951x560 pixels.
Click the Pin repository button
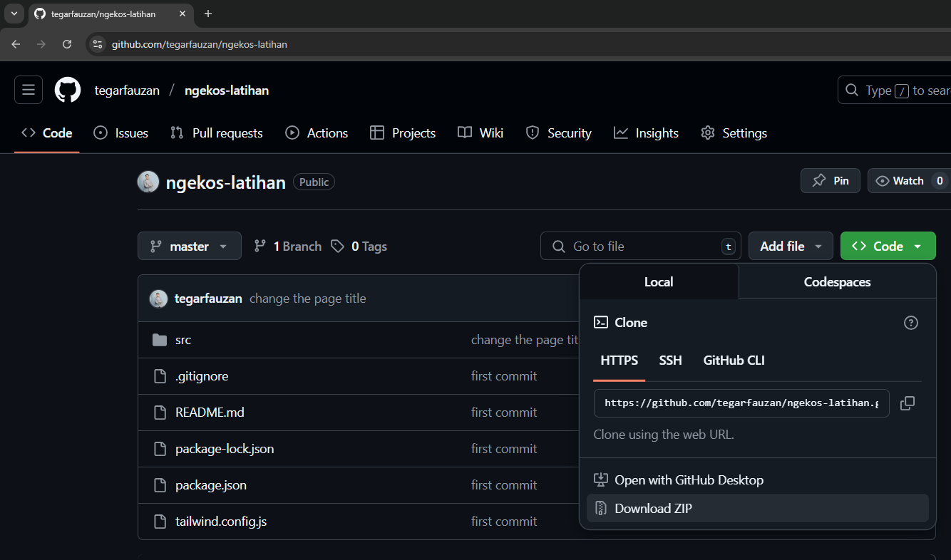[830, 181]
